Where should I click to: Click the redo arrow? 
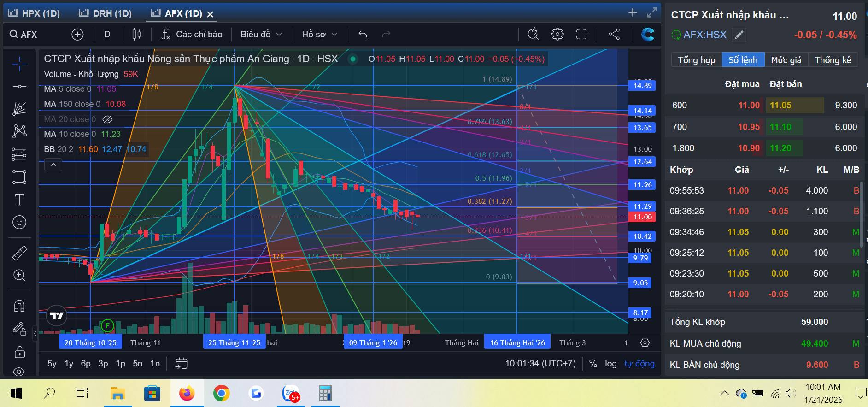point(386,34)
